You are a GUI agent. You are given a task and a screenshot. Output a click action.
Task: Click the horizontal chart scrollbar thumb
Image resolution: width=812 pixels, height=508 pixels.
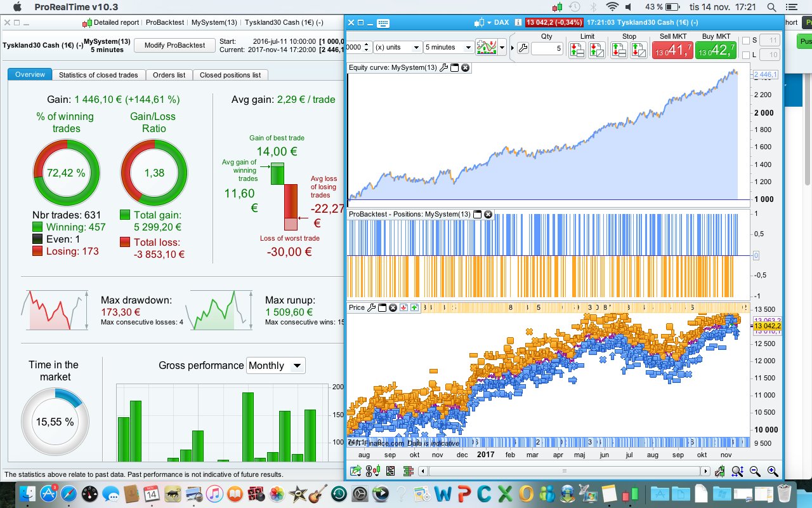click(564, 471)
